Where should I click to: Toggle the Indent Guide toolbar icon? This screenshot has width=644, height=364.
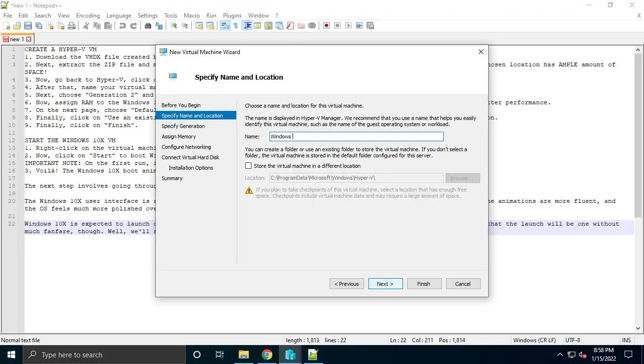pos(247,26)
